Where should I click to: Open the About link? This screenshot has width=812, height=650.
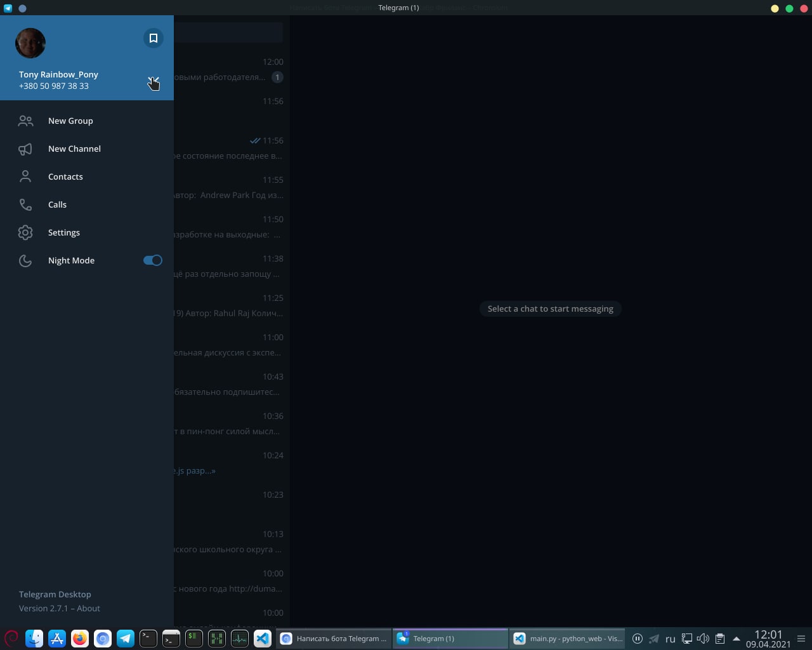pyautogui.click(x=88, y=608)
